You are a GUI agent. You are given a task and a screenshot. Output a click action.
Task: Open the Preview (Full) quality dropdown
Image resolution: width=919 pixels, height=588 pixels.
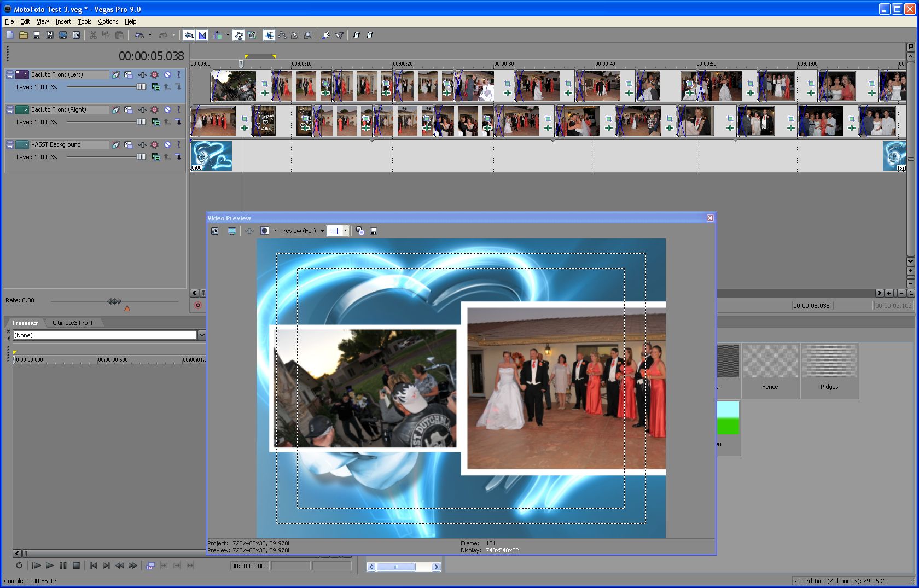322,231
